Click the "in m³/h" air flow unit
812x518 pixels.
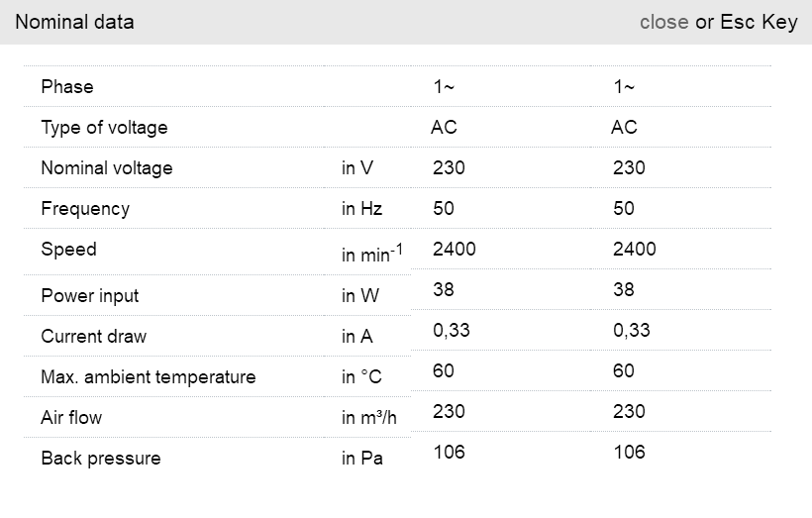coord(368,418)
